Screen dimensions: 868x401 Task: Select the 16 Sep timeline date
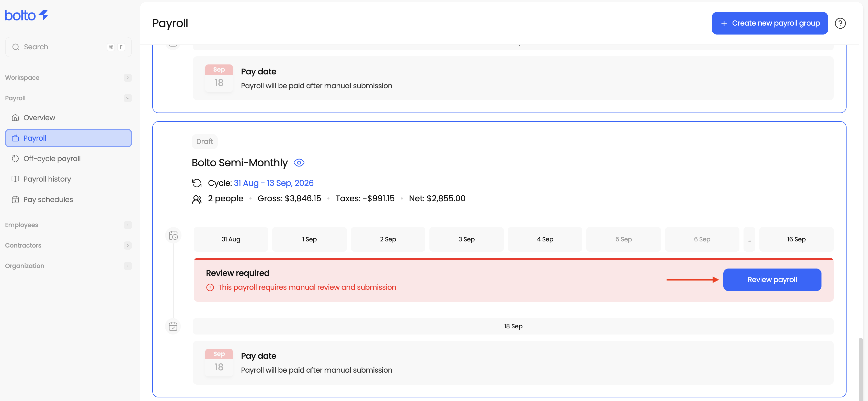(796, 239)
